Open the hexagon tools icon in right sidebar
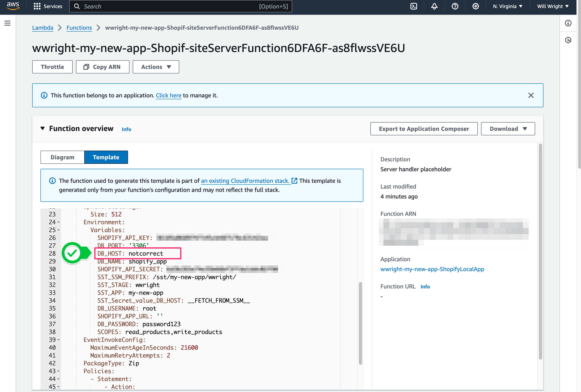The height and width of the screenshot is (392, 581). (x=568, y=40)
